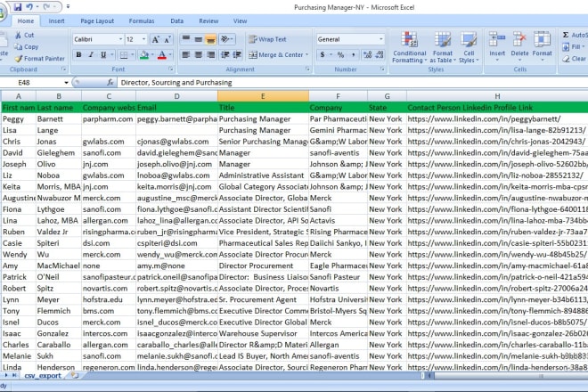Open the Format cells menu
588x392 pixels.
[543, 45]
